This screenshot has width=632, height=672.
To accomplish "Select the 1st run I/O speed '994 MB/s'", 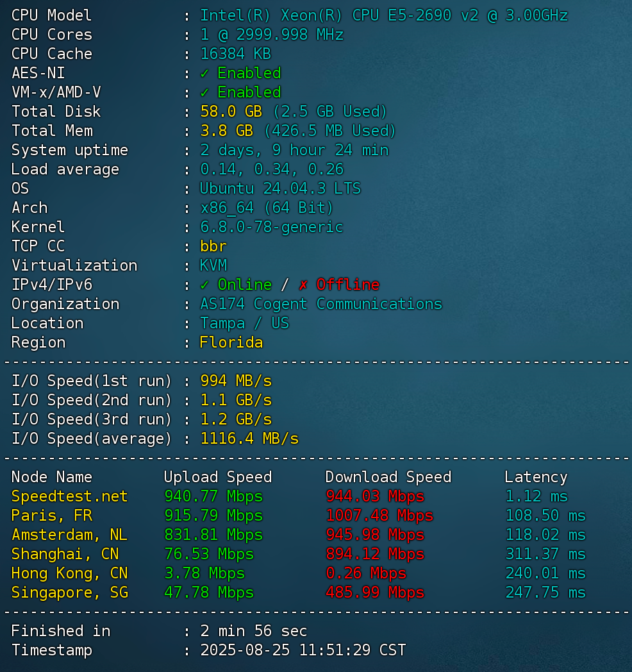I will [x=236, y=381].
